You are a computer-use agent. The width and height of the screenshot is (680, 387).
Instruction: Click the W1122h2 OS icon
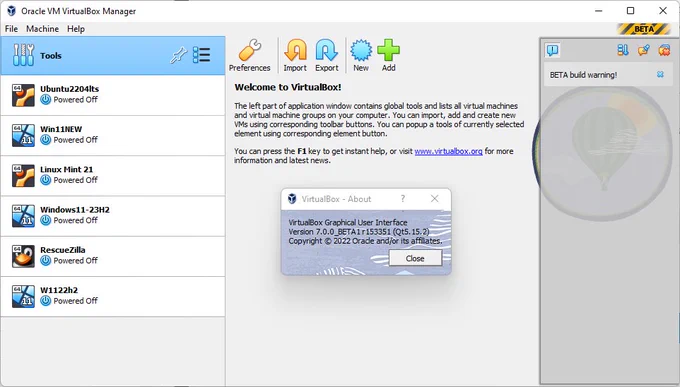point(23,297)
